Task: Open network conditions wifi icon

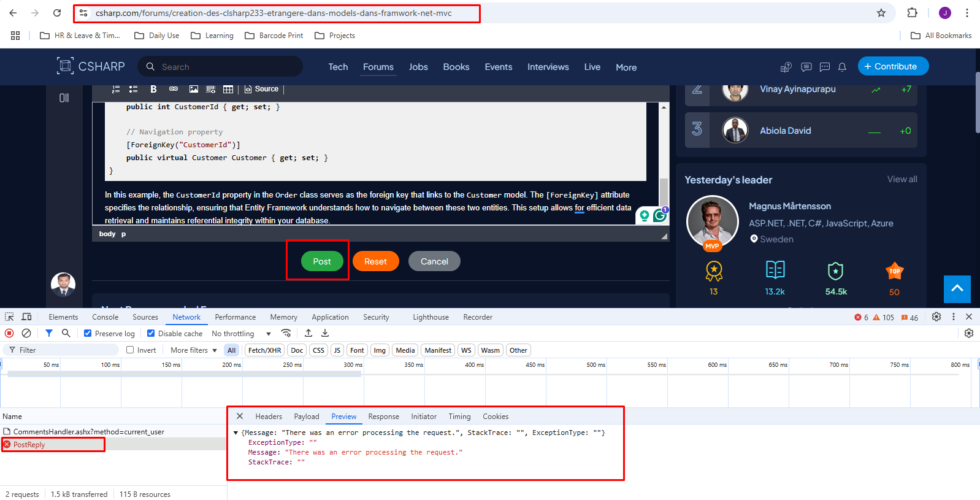Action: click(286, 333)
